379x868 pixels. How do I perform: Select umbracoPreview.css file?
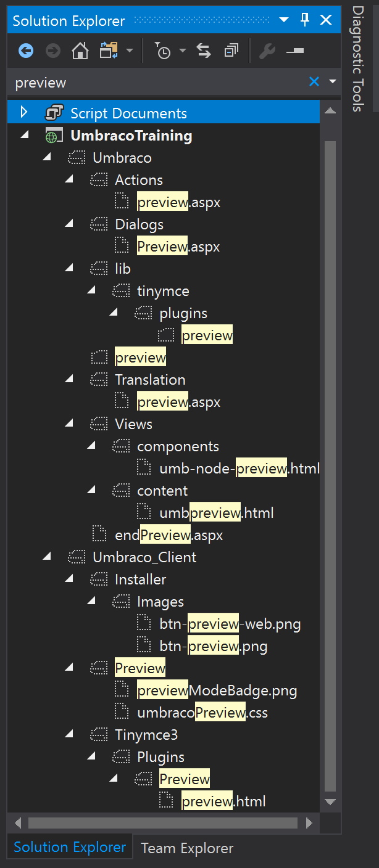coord(202,713)
